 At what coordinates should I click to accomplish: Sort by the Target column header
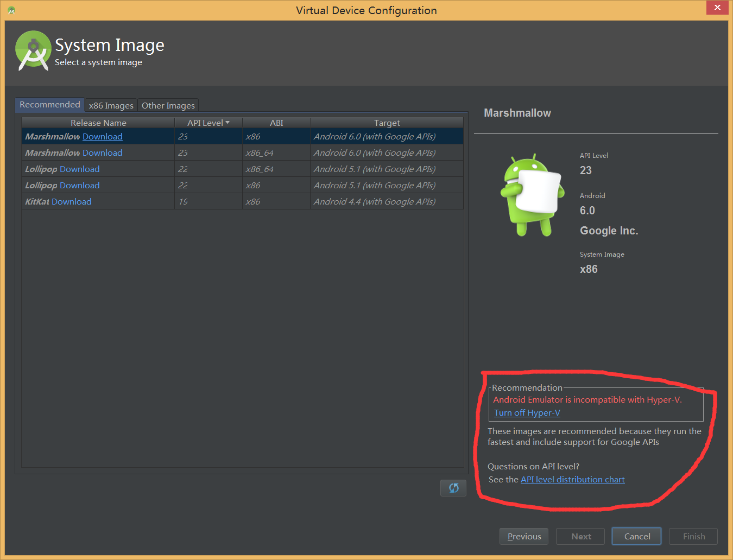(387, 123)
